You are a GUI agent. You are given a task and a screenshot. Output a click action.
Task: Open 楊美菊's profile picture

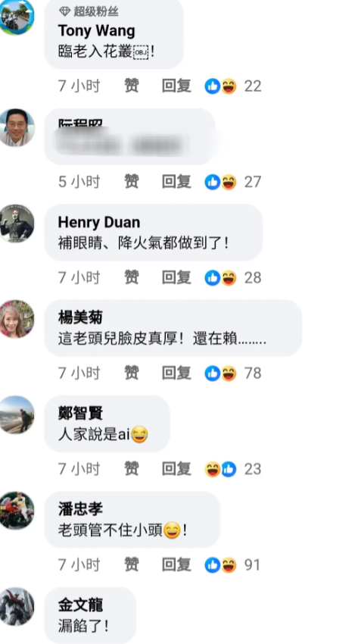coord(17,319)
